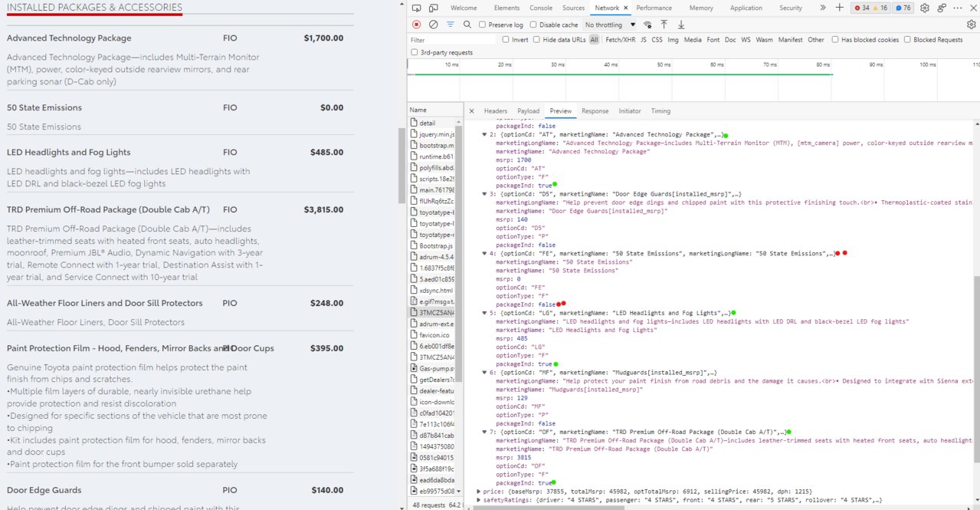The height and width of the screenshot is (510, 980).
Task: Open the No throttling dropdown
Action: pos(611,25)
